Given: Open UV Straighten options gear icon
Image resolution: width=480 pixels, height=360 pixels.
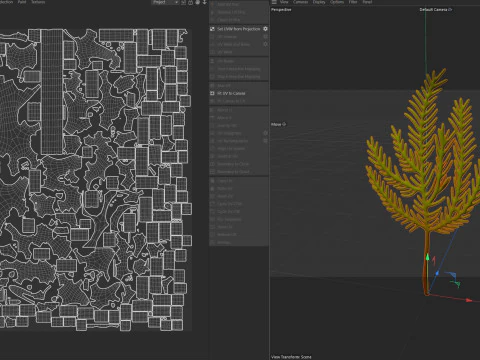Looking at the screenshot, I should click(x=265, y=133).
